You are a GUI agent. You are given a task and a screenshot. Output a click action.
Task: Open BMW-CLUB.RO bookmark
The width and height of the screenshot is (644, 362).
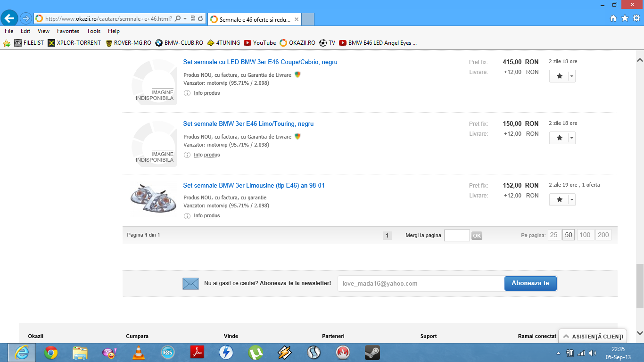tap(179, 43)
